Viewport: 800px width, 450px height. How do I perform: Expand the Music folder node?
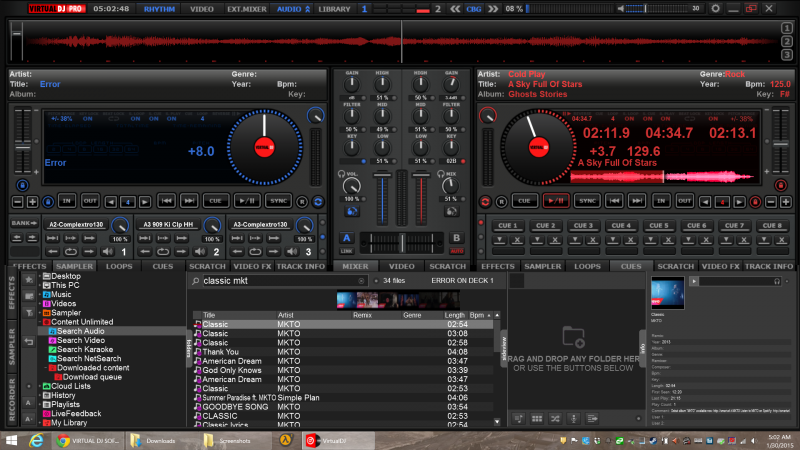[40, 294]
